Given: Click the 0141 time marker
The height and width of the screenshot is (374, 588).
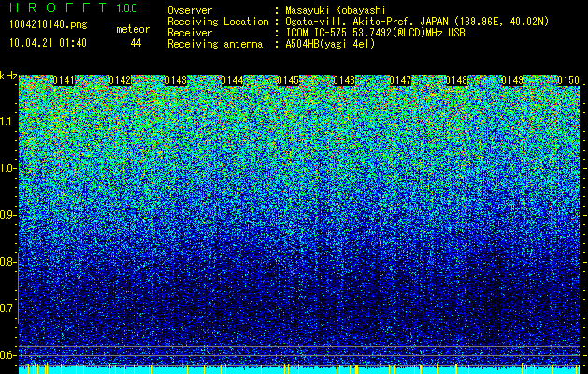Looking at the screenshot, I should (64, 80).
